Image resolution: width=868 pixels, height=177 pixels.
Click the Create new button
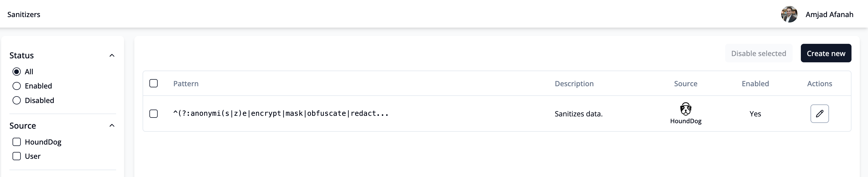tap(826, 53)
